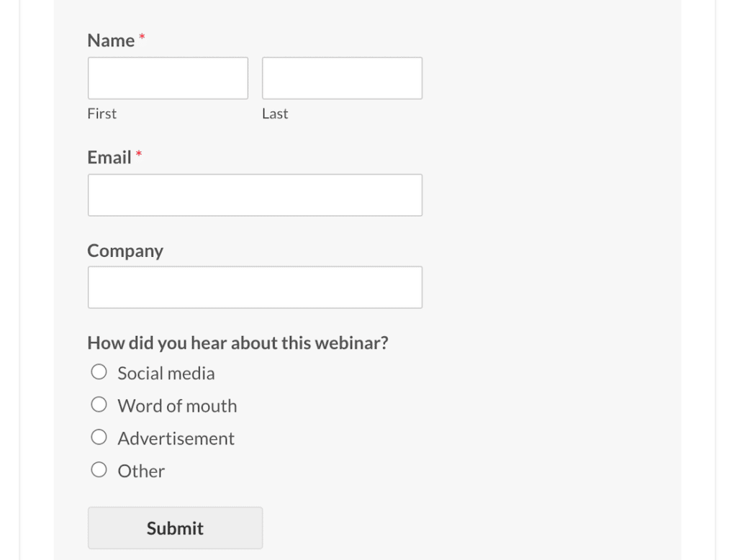Select the Social media radio button
737x560 pixels.
click(99, 372)
